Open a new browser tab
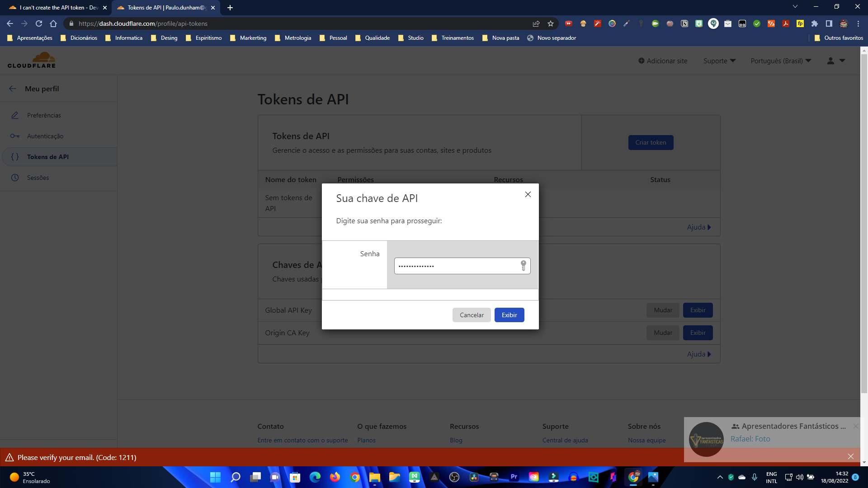868x488 pixels. click(230, 8)
